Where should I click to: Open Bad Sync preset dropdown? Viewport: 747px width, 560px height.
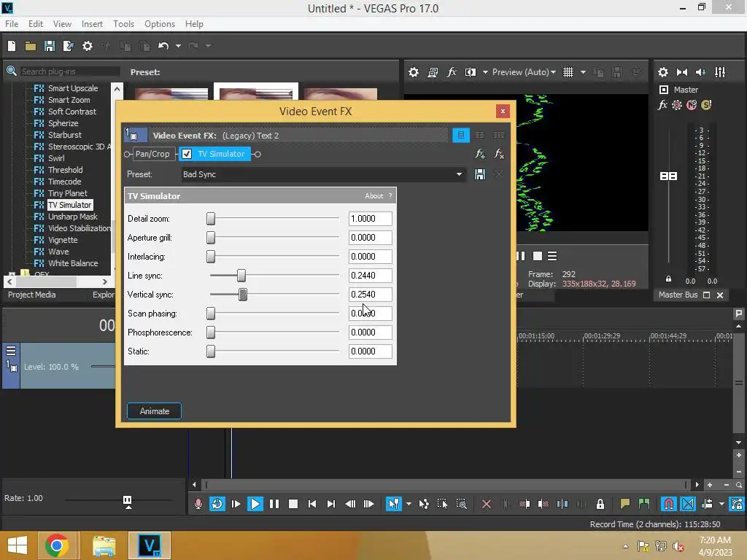point(459,174)
